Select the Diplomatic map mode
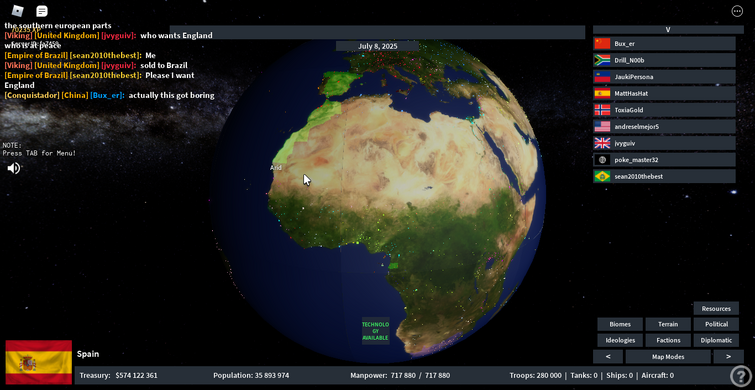The height and width of the screenshot is (390, 755). click(x=716, y=340)
